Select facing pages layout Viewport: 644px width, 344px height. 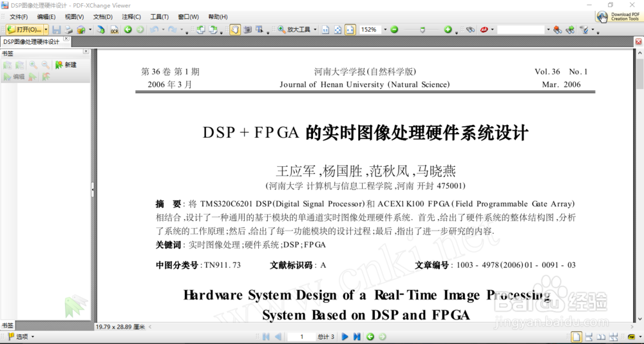[601, 337]
